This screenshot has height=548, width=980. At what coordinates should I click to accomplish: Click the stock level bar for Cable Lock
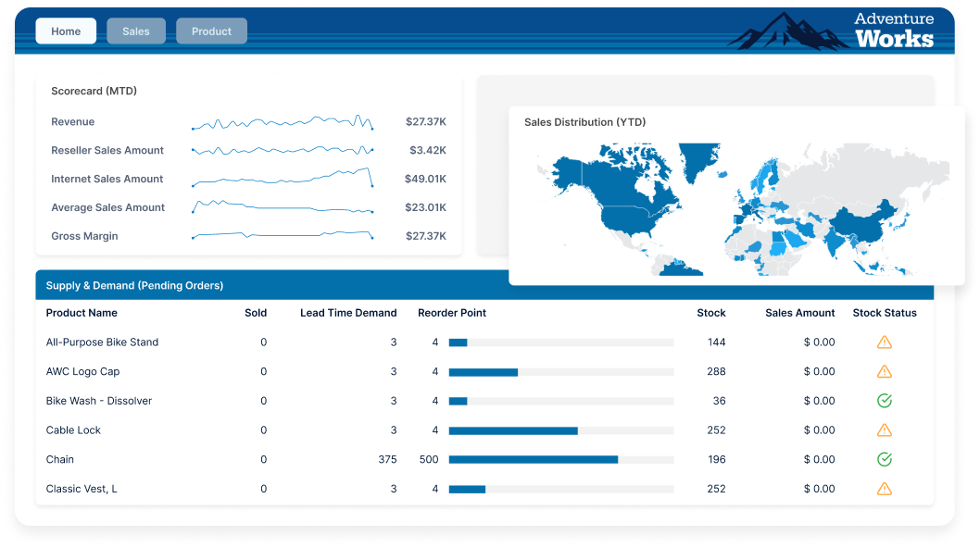click(x=514, y=430)
